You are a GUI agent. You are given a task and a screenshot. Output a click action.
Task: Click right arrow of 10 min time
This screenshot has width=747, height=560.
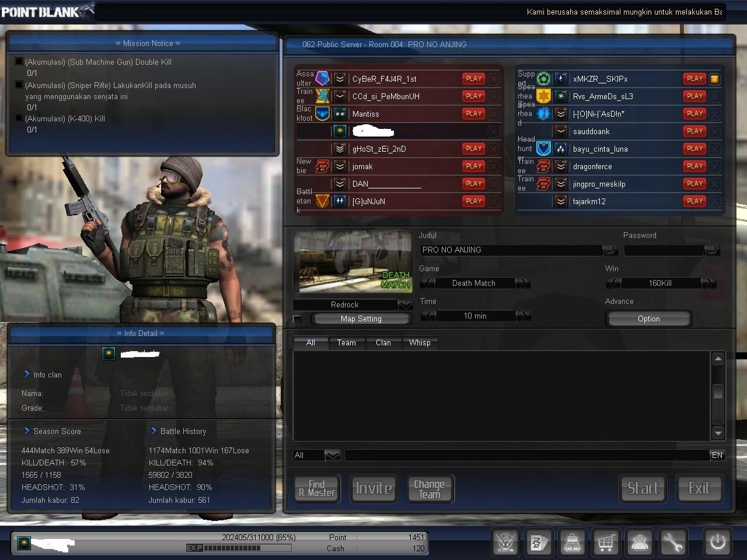click(x=522, y=316)
